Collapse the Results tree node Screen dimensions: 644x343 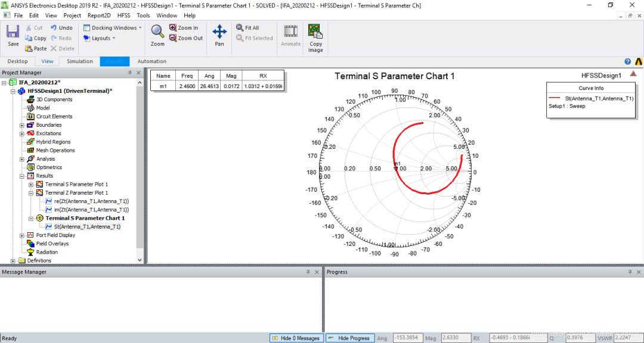(22, 176)
